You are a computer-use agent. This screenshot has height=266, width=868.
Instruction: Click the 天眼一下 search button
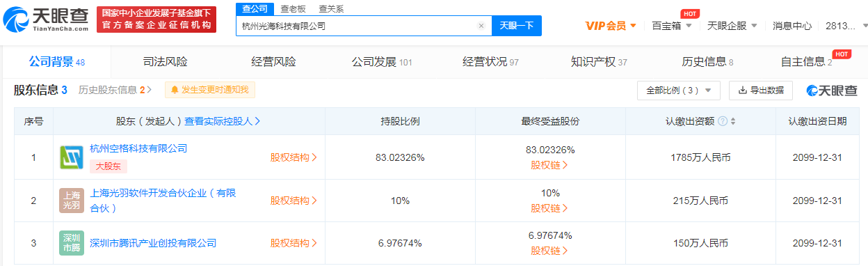(517, 26)
